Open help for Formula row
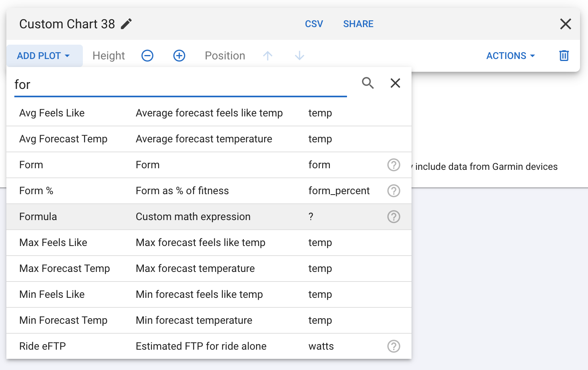This screenshot has height=370, width=588. pos(394,216)
